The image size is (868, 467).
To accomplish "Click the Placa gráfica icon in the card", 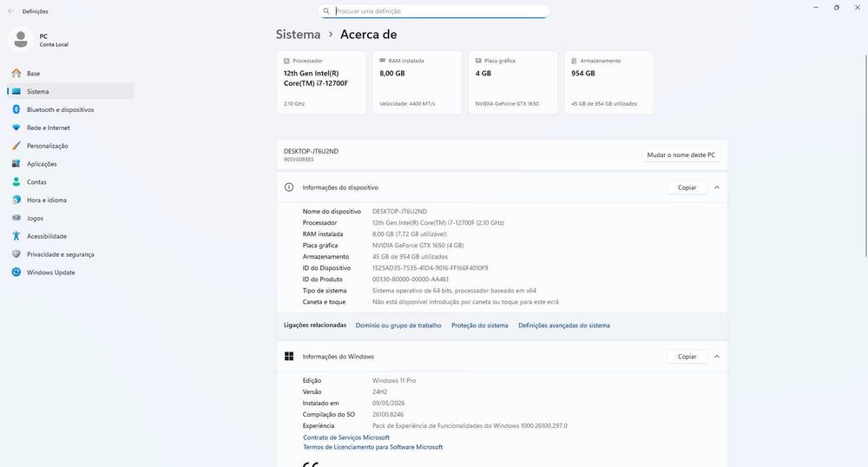I will click(x=478, y=61).
